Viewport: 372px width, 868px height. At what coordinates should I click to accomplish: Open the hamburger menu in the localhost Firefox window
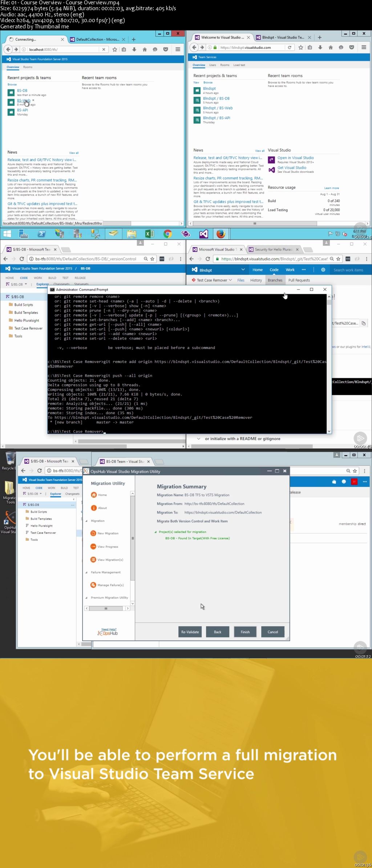[x=178, y=49]
